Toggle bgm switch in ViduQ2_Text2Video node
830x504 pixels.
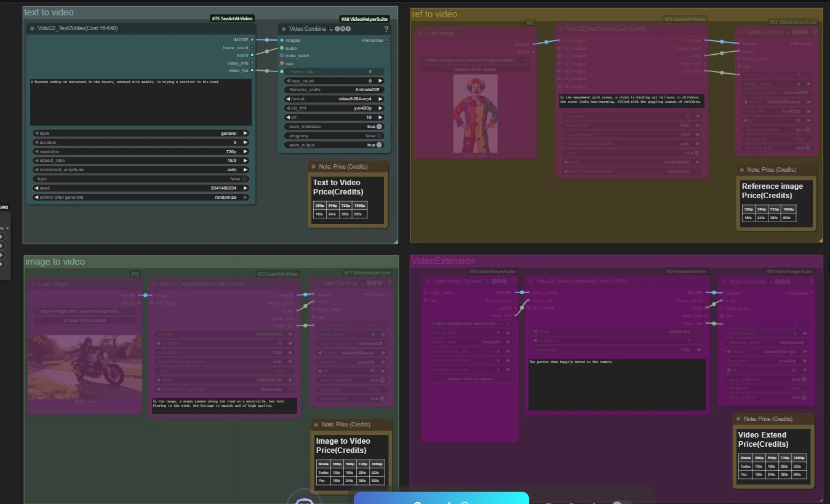click(x=244, y=179)
